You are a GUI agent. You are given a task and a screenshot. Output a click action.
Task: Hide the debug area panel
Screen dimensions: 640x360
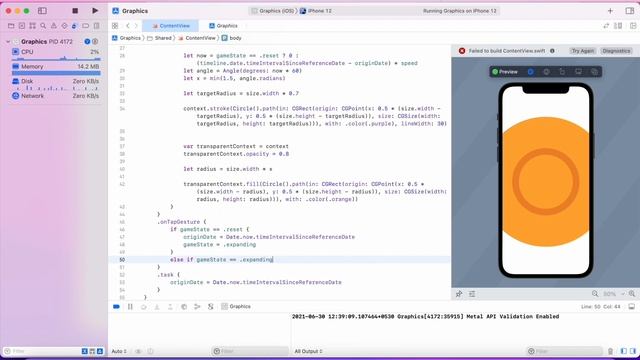pyautogui.click(x=631, y=307)
